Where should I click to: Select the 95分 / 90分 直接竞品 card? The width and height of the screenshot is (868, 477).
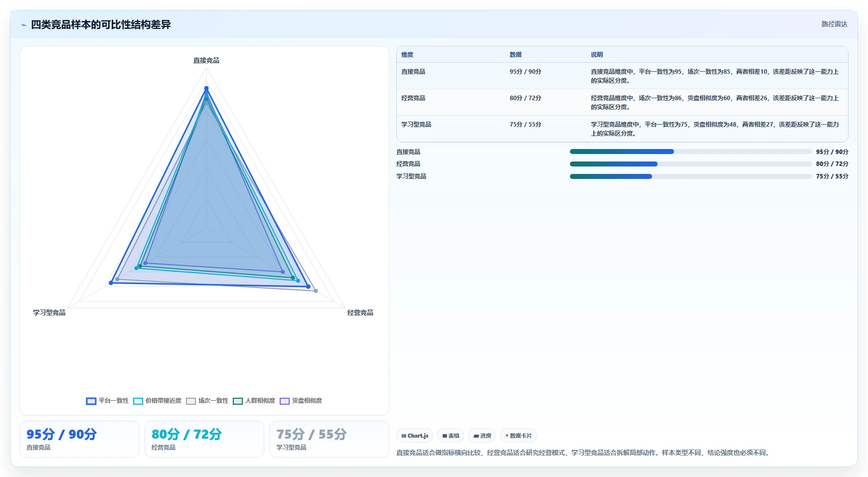point(79,439)
